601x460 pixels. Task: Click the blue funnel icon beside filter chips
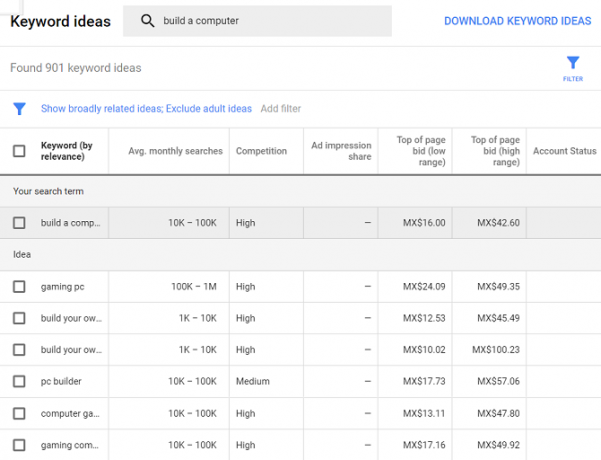20,108
